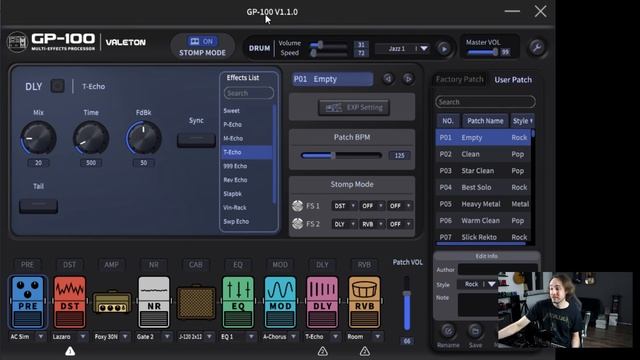
Task: Switch to the Factory Patch tab
Action: coord(459,79)
